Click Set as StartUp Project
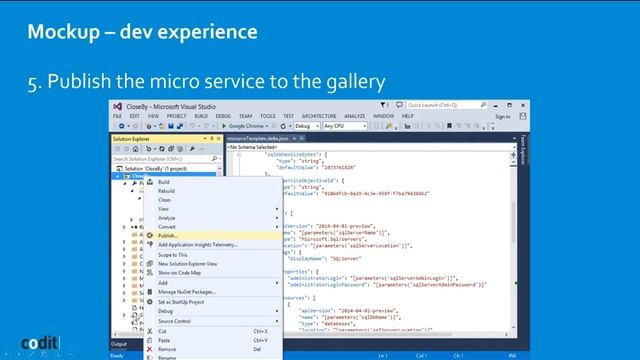The image size is (640, 360). click(213, 302)
